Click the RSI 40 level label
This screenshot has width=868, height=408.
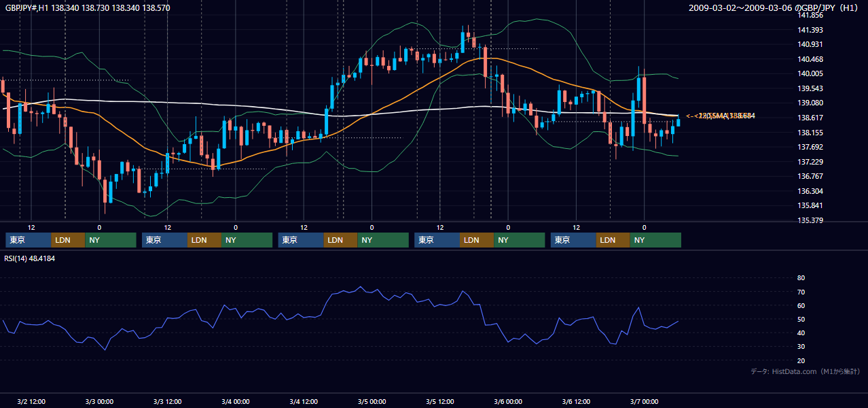point(801,333)
